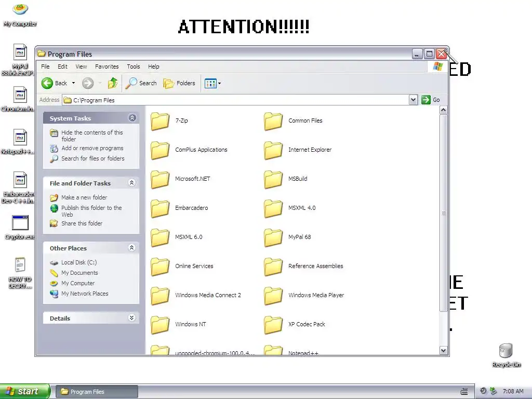This screenshot has width=532, height=399.
Task: Click Search for files or folders link
Action: [92, 158]
